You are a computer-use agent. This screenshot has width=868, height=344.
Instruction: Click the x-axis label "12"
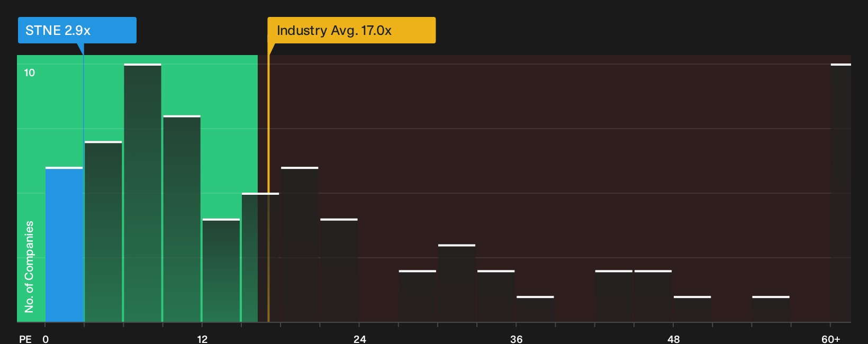202,339
